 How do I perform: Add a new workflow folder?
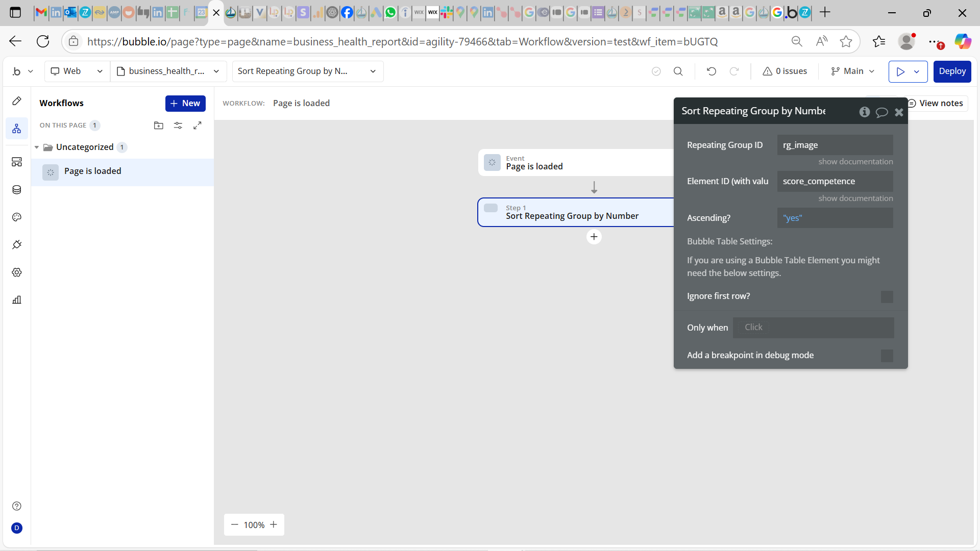click(x=159, y=126)
